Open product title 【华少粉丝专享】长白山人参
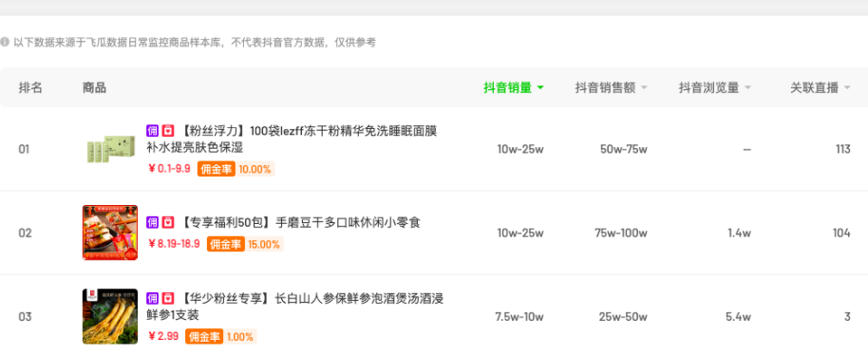Screen dimensions: 868x355 pyautogui.click(x=295, y=307)
